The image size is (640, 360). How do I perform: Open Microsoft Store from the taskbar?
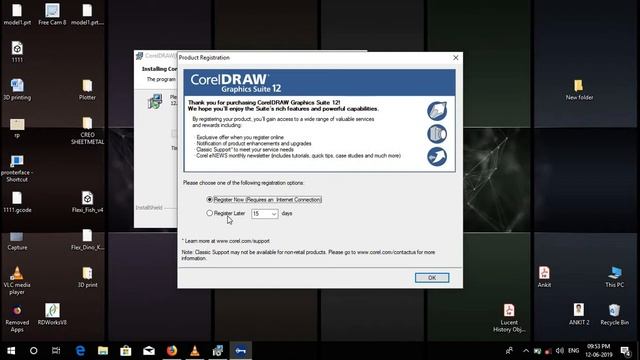(x=126, y=351)
